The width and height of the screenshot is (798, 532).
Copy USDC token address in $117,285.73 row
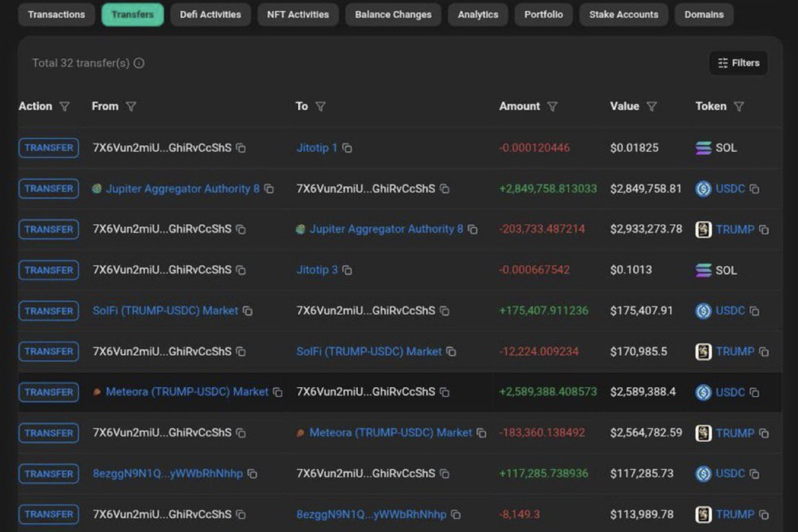pos(754,474)
